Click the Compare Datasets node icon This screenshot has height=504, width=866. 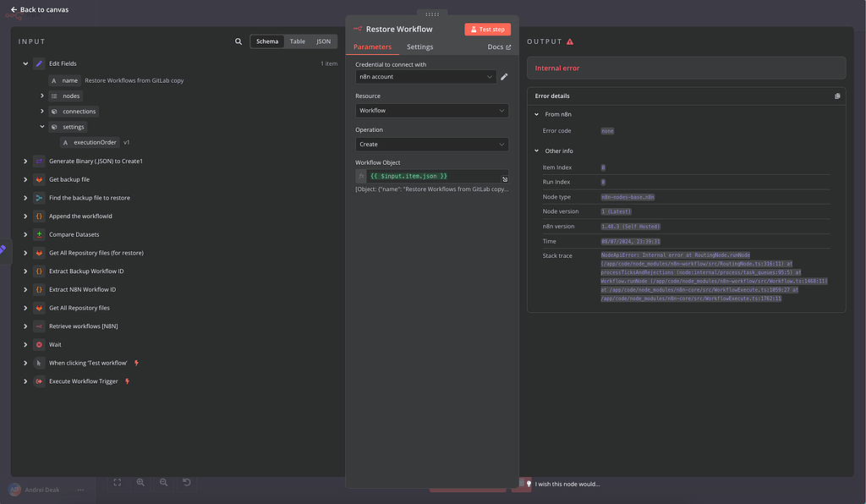pos(39,234)
